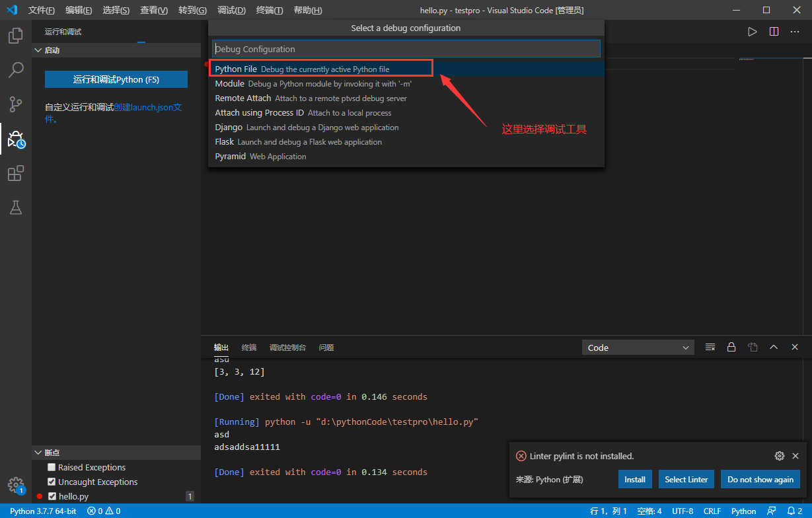Select Pyramid Web Application option
This screenshot has height=518, width=812.
(406, 156)
